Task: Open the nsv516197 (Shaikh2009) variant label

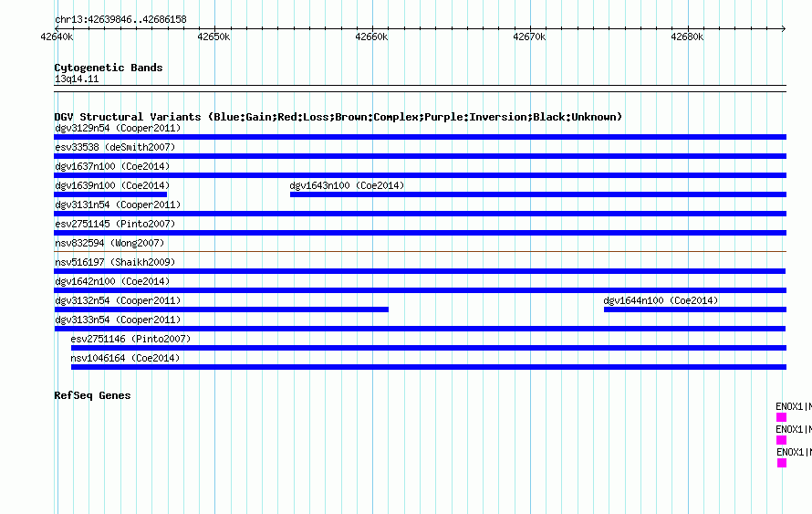Action: (115, 262)
